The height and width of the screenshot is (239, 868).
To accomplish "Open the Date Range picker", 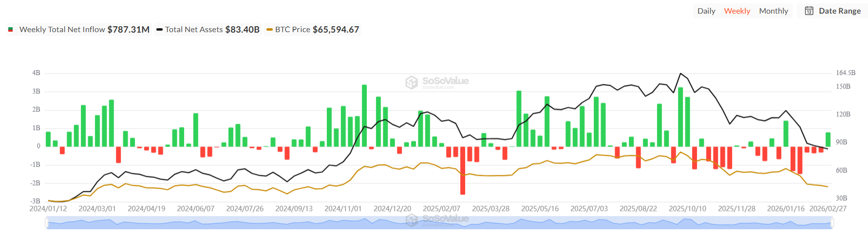I will tap(832, 11).
